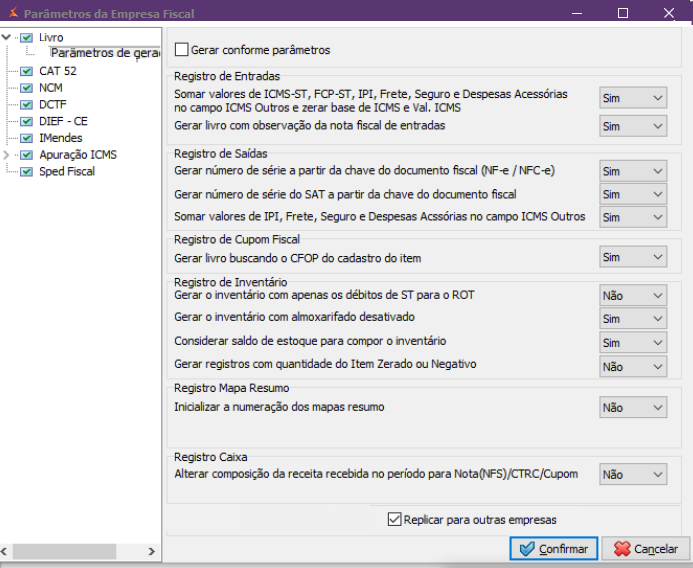Image resolution: width=693 pixels, height=568 pixels.
Task: Select the CAT 52 tree item
Action: click(x=57, y=71)
